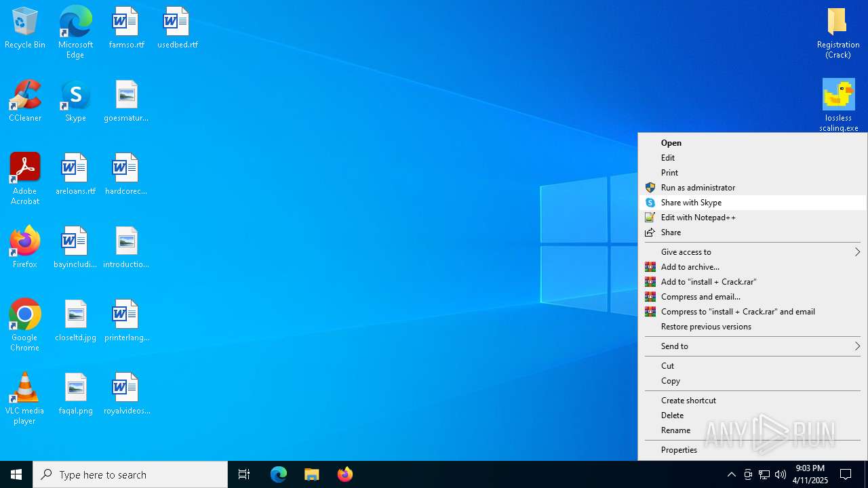This screenshot has height=488, width=868.
Task: Choose Print from context menu
Action: [753, 173]
